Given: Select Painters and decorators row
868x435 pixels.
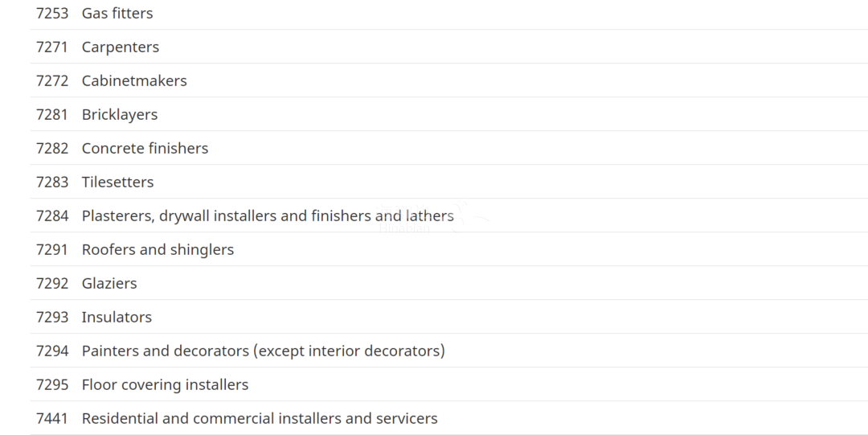Looking at the screenshot, I should pos(449,351).
